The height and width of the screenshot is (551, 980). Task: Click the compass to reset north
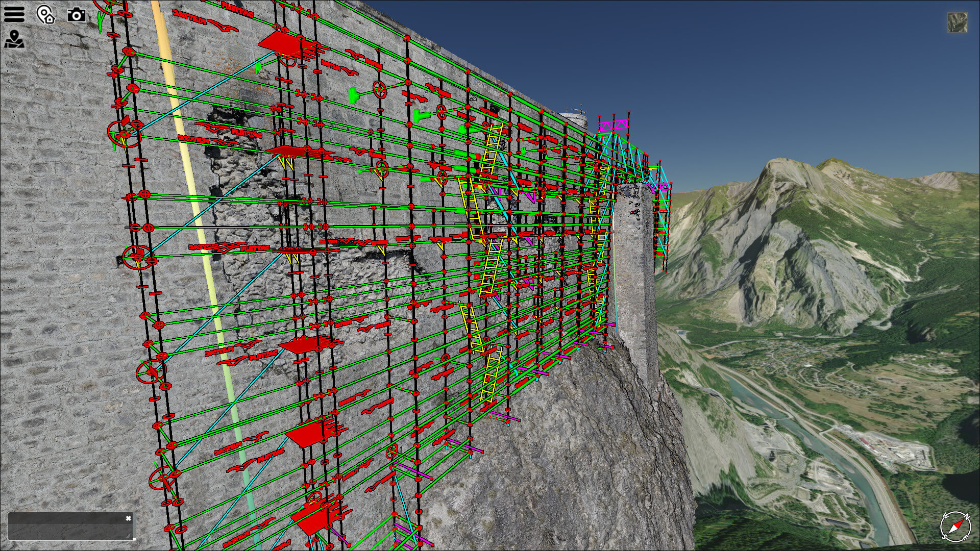955,526
